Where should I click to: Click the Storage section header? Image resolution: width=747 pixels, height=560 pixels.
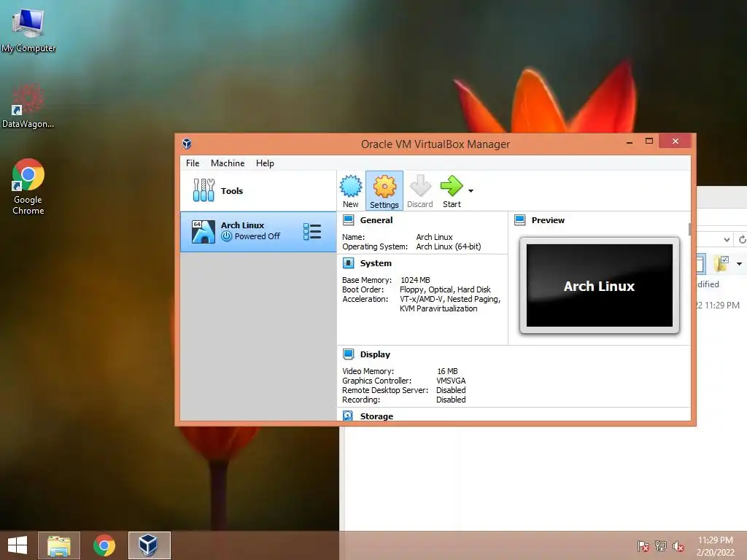376,416
